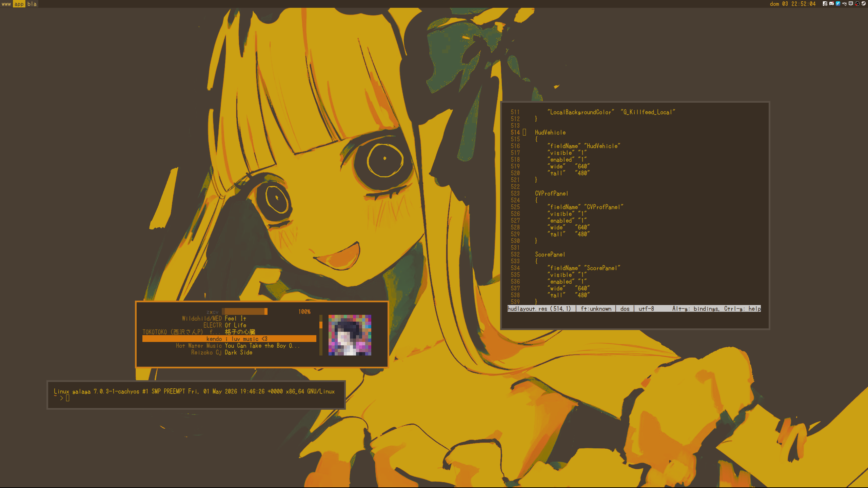The image size is (868, 488).
Task: Click the "dos" file format in the status bar
Action: tap(625, 309)
